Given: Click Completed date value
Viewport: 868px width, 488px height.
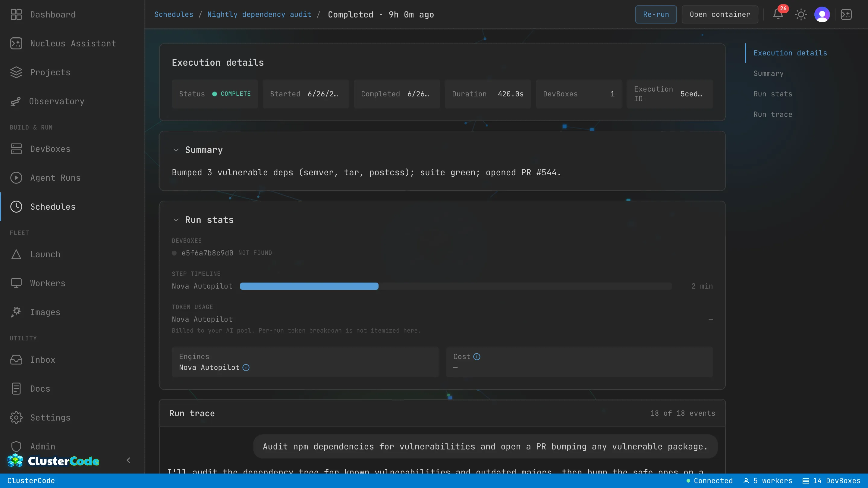Looking at the screenshot, I should tap(418, 94).
